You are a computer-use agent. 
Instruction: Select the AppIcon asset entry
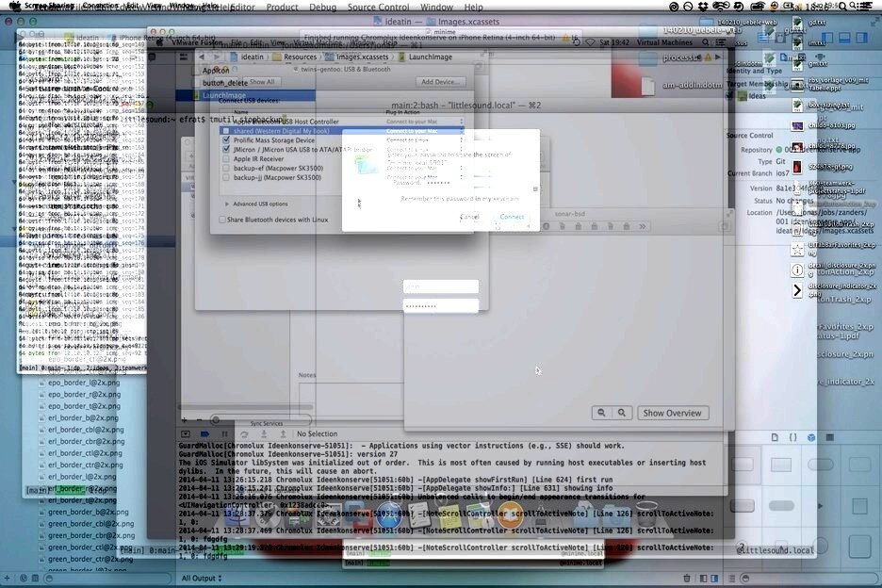[216, 71]
